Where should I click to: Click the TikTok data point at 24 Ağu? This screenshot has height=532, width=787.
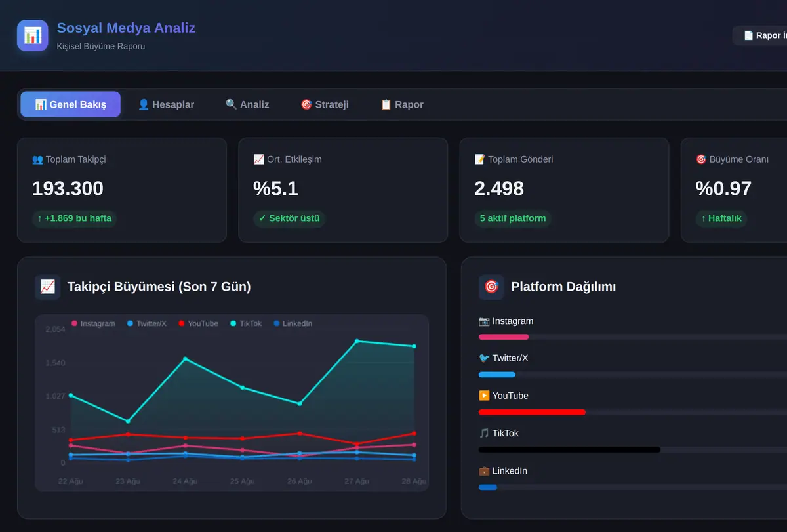(x=185, y=359)
